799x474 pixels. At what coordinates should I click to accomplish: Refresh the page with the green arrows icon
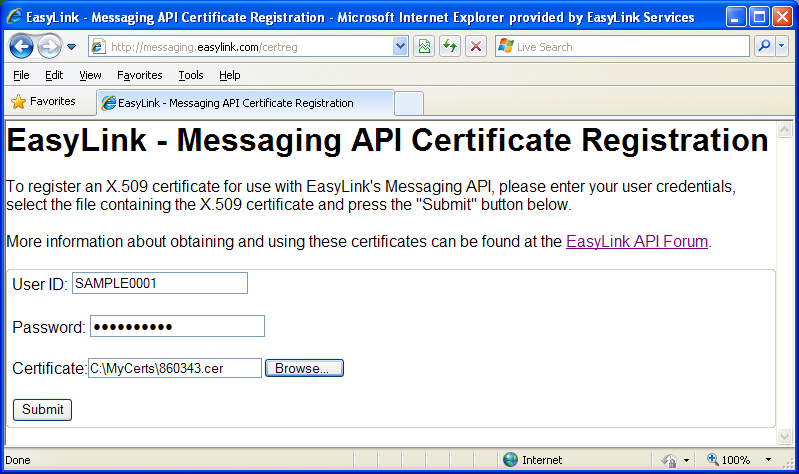click(x=450, y=46)
